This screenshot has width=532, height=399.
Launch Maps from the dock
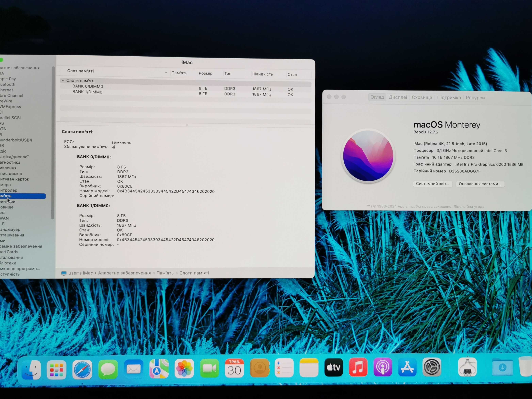tap(159, 369)
